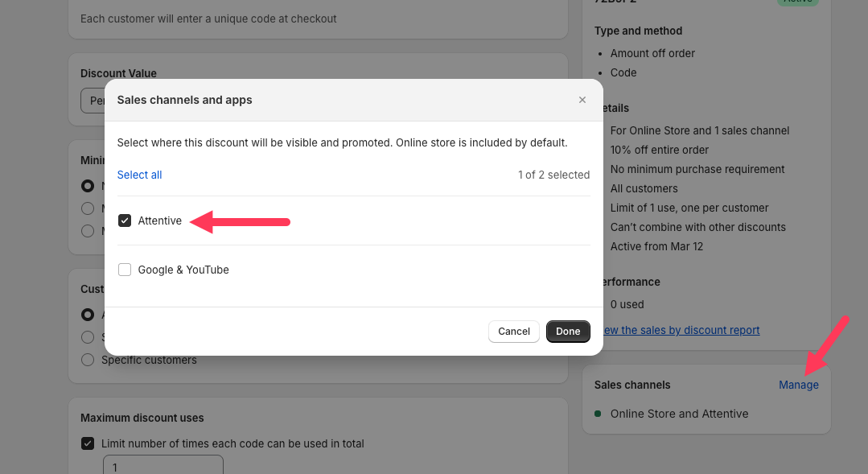This screenshot has width=868, height=474.
Task: Select the second Customer eligibility radio option
Action: [x=87, y=337]
